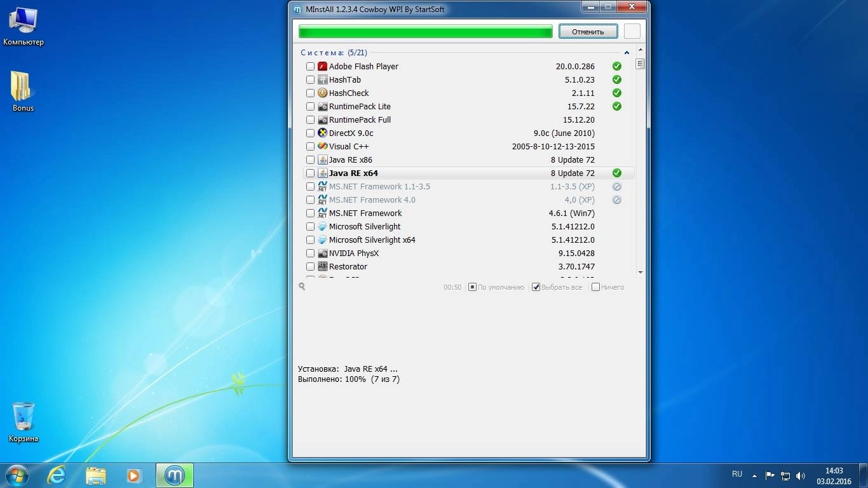868x488 pixels.
Task: Click the list scrollbar down arrow
Action: [640, 272]
